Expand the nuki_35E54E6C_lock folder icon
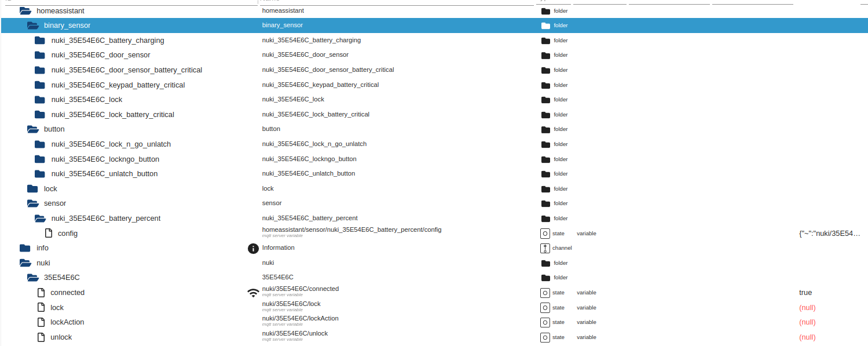This screenshot has width=868, height=346. pos(39,100)
